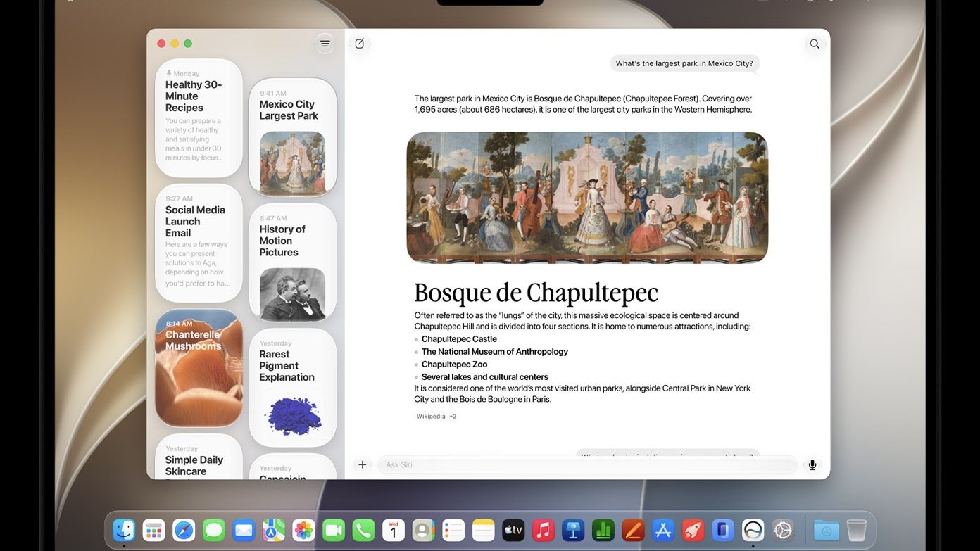Screen dimensions: 980x551
Task: Launch Numbers from the dock
Action: pos(603,530)
